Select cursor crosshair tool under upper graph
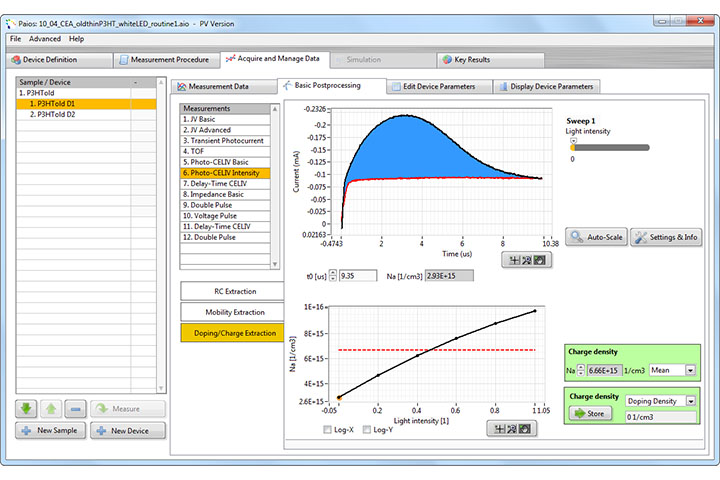720x480 pixels. coord(514,260)
